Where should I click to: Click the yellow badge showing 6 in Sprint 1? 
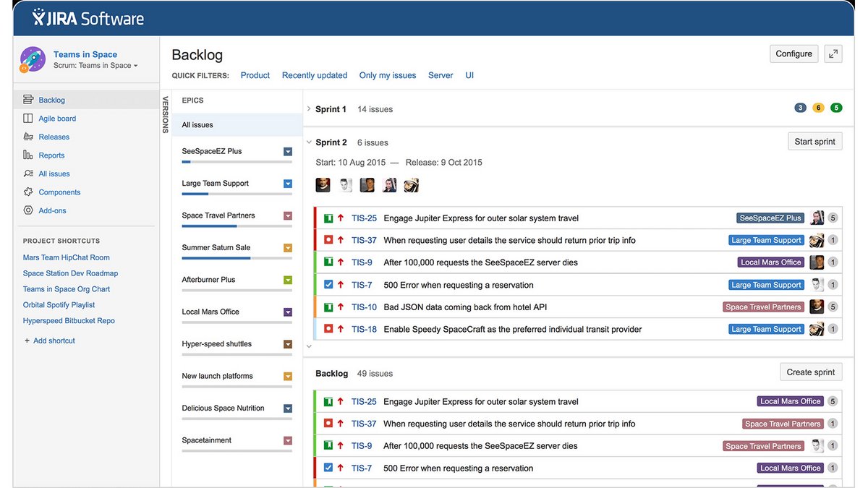click(x=819, y=108)
